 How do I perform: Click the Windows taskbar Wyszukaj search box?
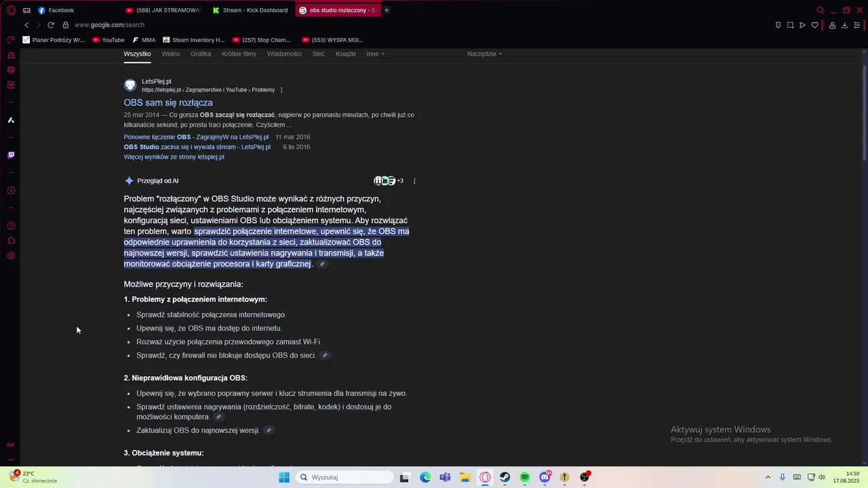tap(346, 477)
